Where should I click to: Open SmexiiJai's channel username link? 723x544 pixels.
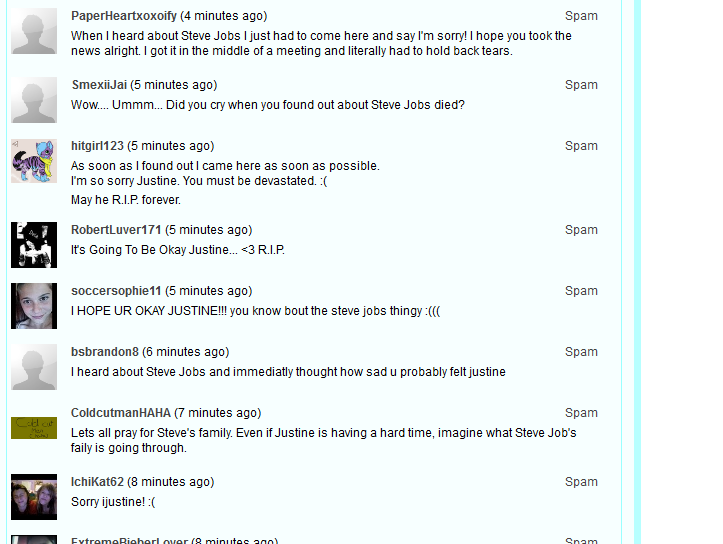click(x=99, y=85)
